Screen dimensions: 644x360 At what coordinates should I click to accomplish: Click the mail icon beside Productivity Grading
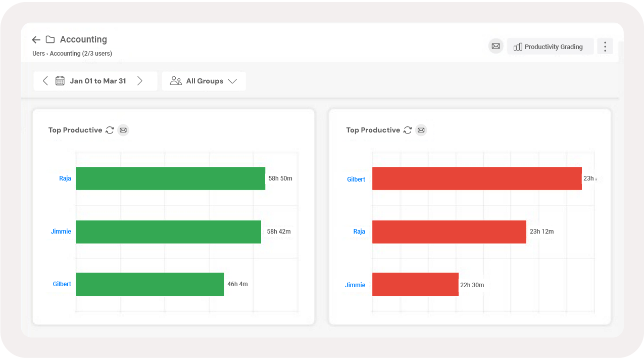tap(496, 47)
